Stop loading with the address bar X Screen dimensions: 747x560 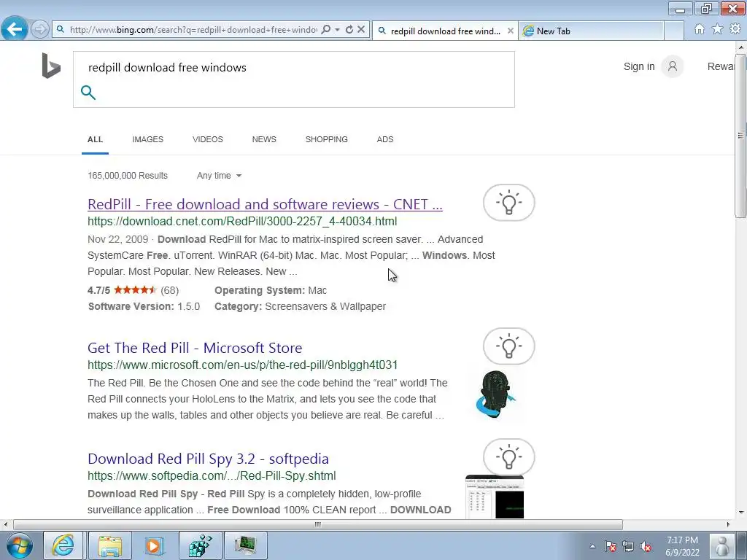click(x=361, y=29)
